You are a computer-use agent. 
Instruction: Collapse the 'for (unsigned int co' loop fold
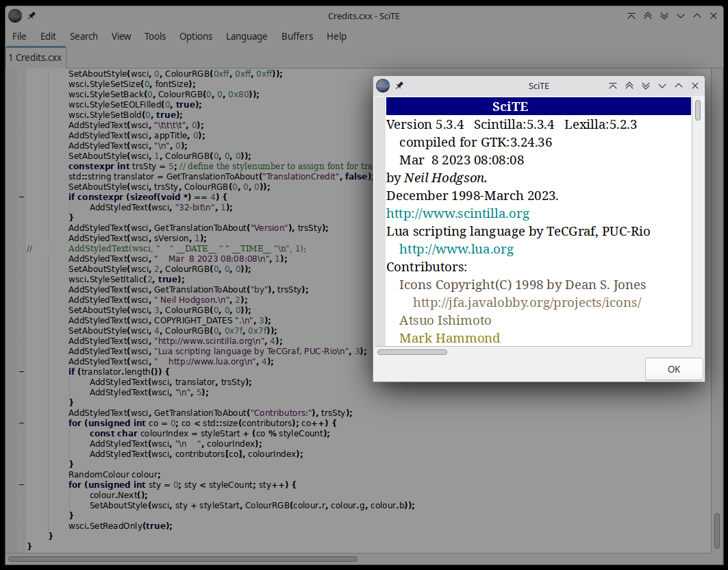(x=21, y=423)
